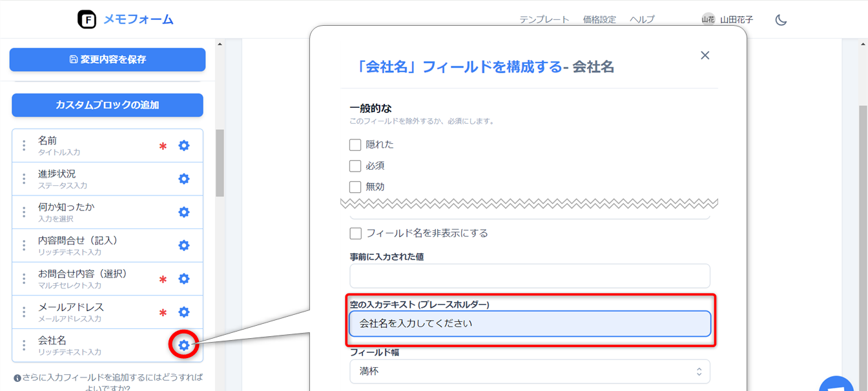This screenshot has height=391, width=868.
Task: Toggle dark mode moon icon
Action: [781, 20]
